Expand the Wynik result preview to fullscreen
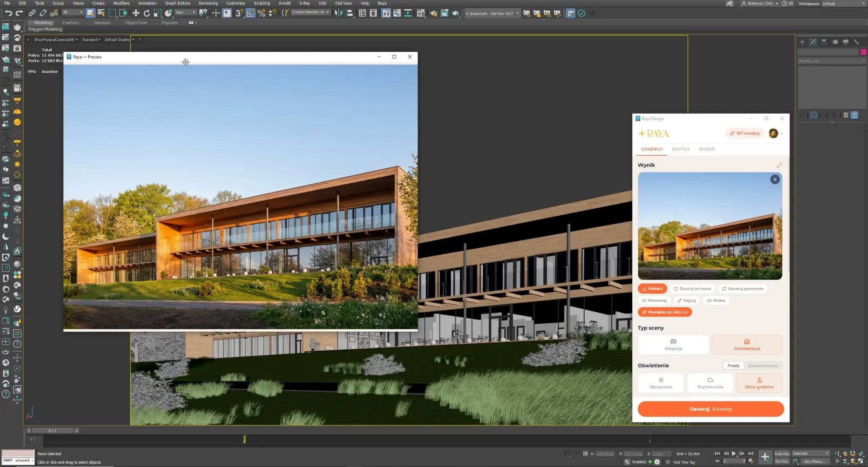The width and height of the screenshot is (868, 467). (779, 165)
